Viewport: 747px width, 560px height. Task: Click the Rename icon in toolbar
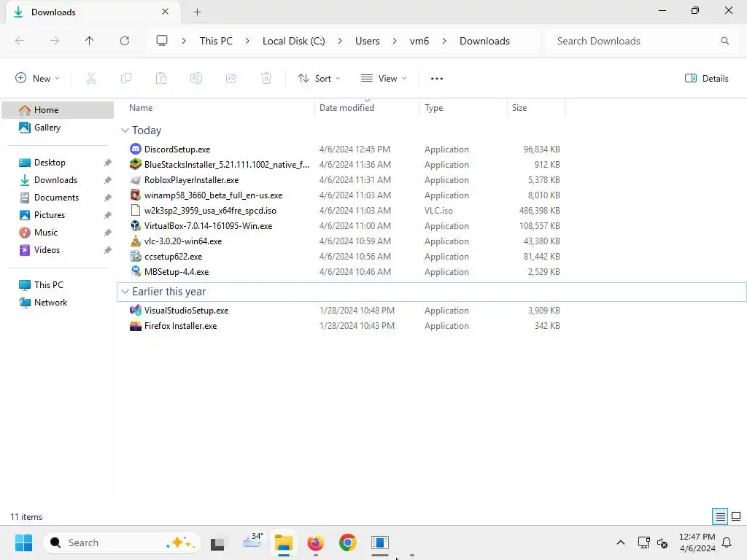point(196,79)
